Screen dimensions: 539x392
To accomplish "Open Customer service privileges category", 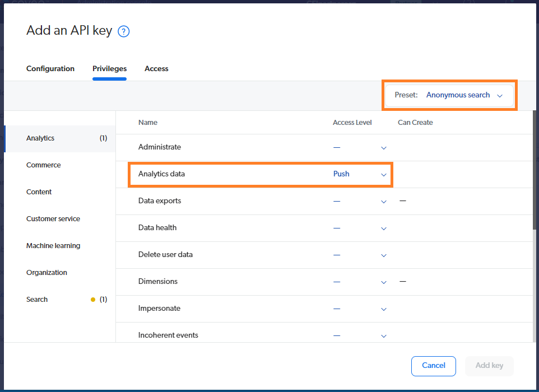I will tap(60, 219).
